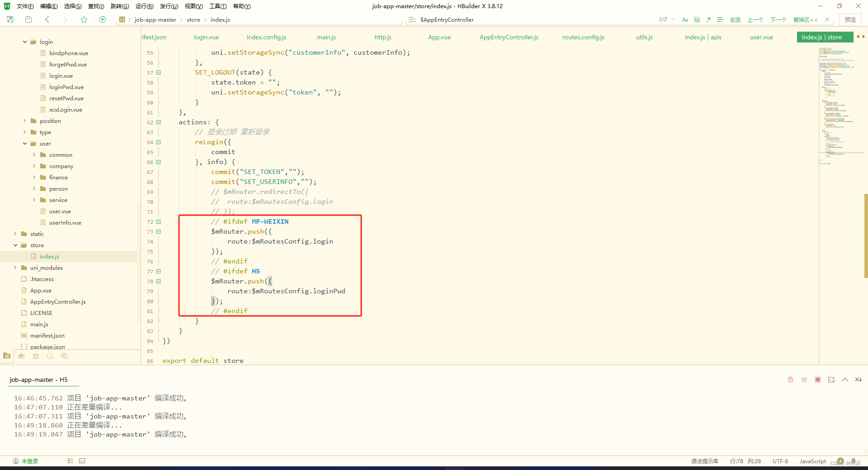Switch to the routes.config.js tab
The image size is (868, 470).
click(x=583, y=37)
